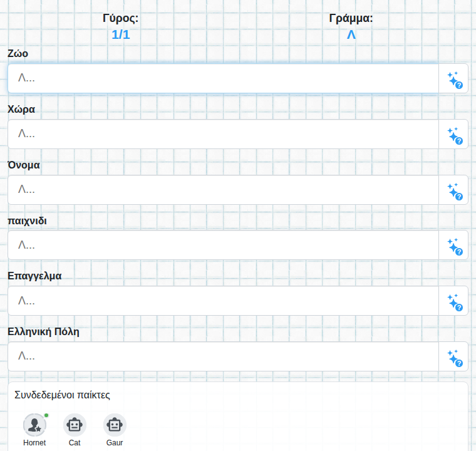Focus the Χώρα answer field

[224, 134]
